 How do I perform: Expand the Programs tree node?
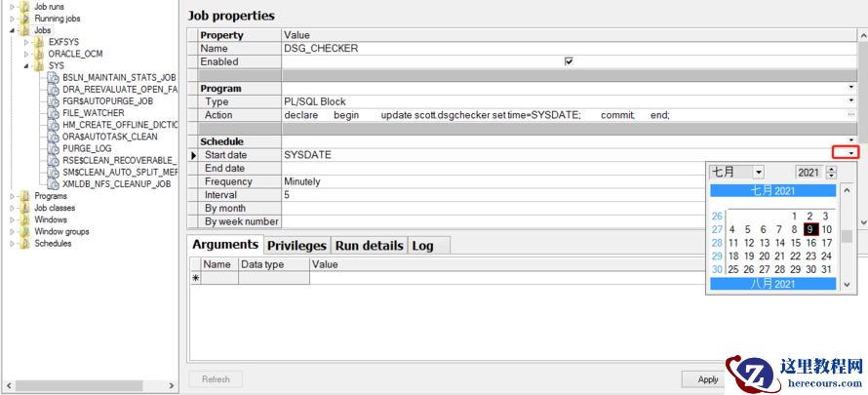tap(12, 196)
